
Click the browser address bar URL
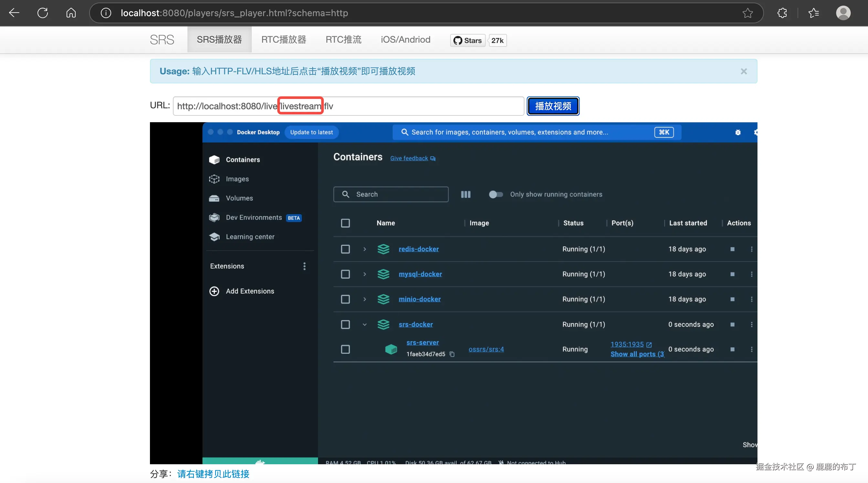click(x=234, y=13)
